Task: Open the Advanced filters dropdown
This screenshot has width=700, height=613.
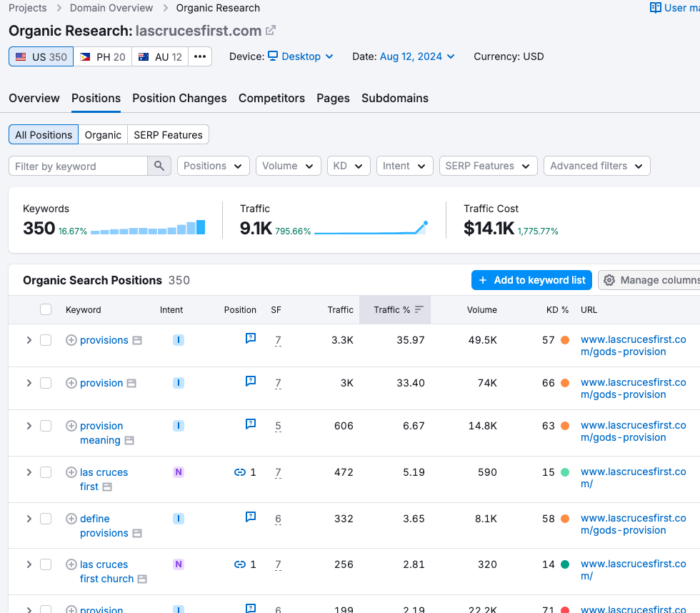Action: pos(597,166)
